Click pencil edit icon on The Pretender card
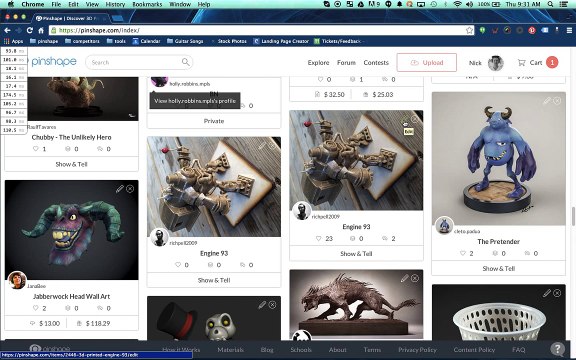This screenshot has width=576, height=360. [547, 101]
